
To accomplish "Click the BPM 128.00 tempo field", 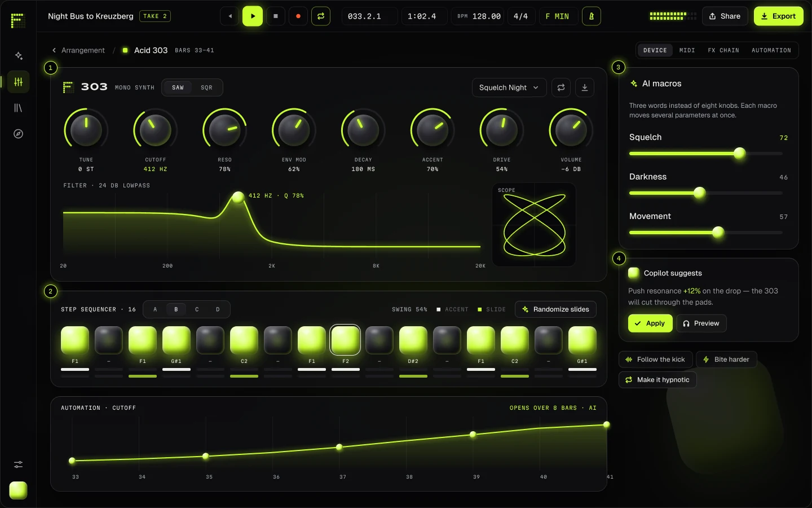I will pos(479,16).
